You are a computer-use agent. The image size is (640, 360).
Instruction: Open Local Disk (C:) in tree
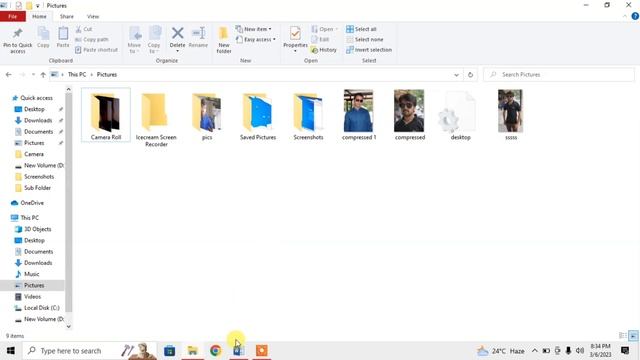point(41,308)
